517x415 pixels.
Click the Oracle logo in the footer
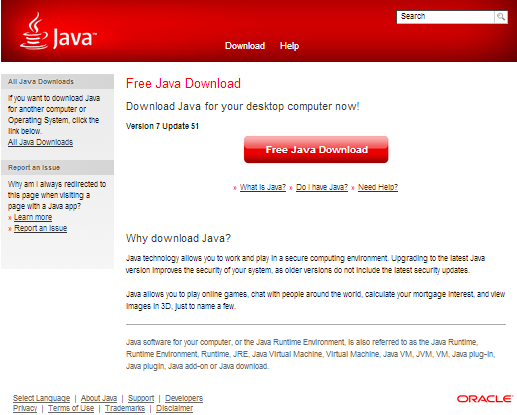[485, 399]
